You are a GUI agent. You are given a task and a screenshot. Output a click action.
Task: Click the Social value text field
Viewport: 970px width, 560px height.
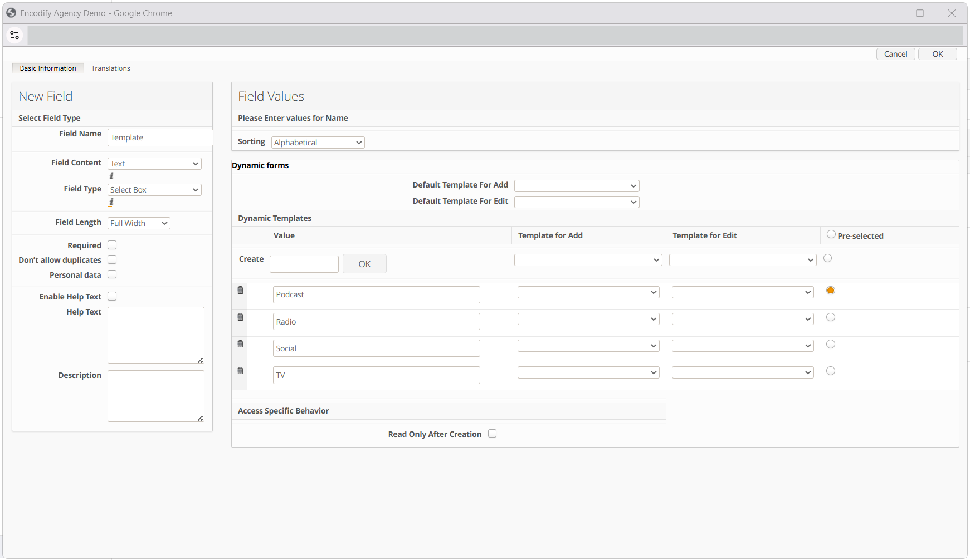pyautogui.click(x=377, y=348)
